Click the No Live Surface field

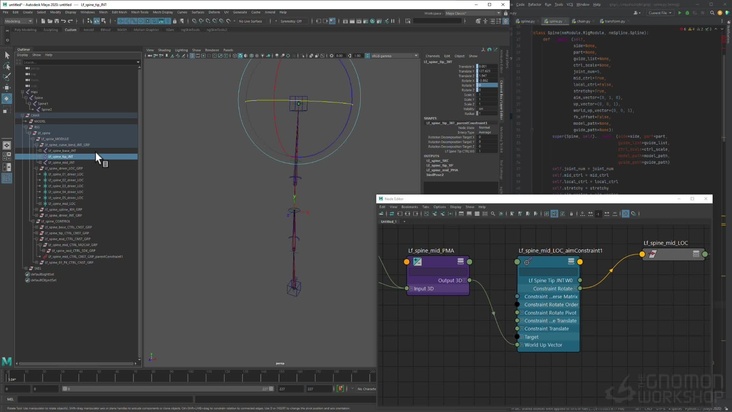point(251,20)
